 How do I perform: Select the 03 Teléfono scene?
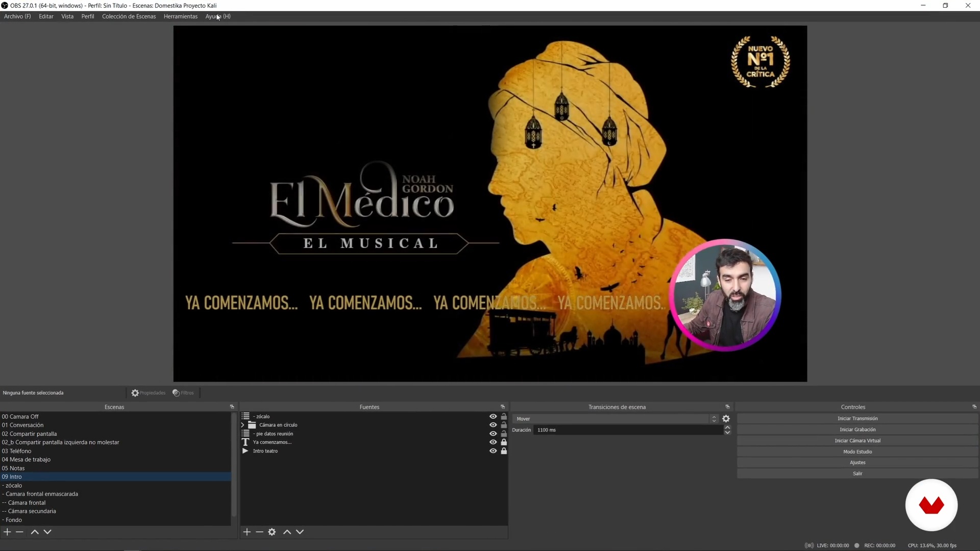(115, 451)
